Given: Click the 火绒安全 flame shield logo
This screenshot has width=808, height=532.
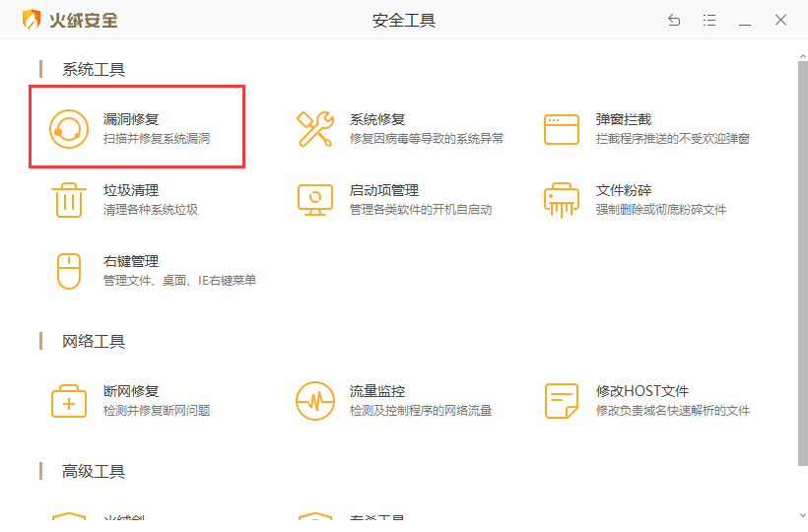Looking at the screenshot, I should point(32,20).
